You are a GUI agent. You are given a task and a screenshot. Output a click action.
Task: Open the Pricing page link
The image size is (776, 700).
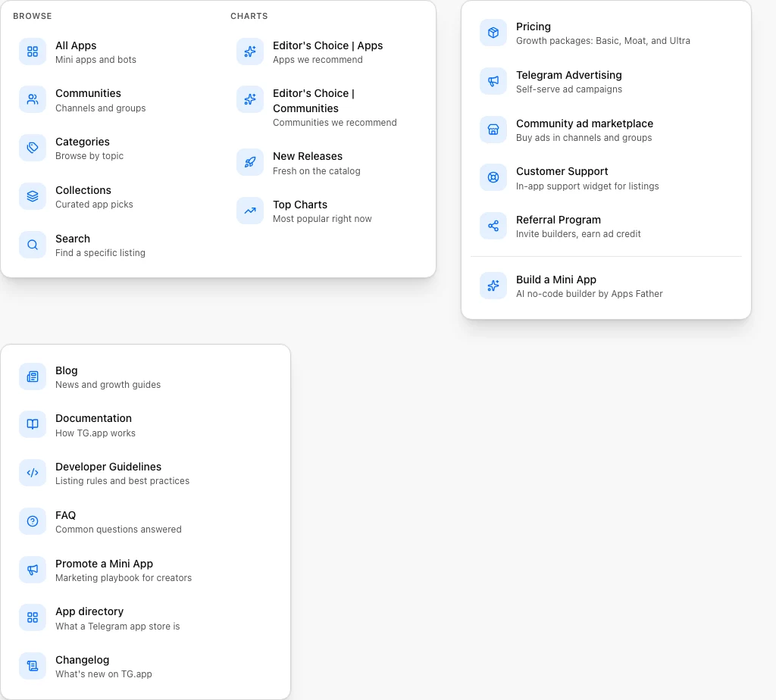coord(606,33)
